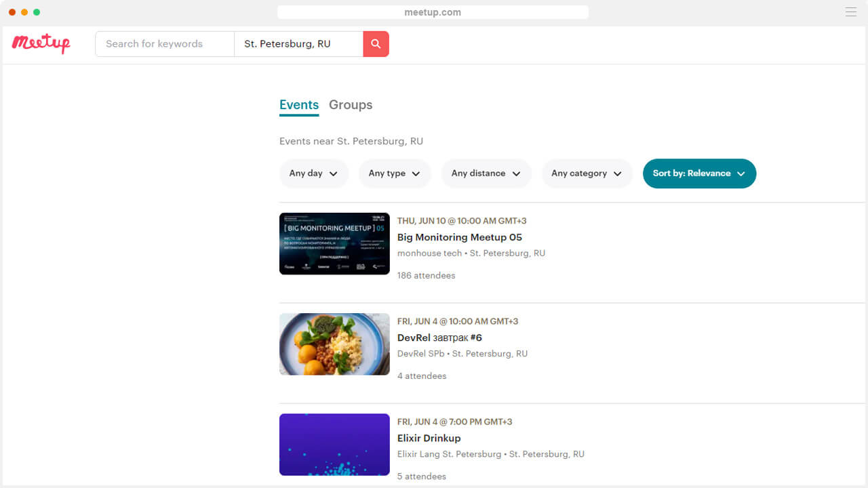Click the purple Elixir Drinkup thumbnail

coord(334,445)
